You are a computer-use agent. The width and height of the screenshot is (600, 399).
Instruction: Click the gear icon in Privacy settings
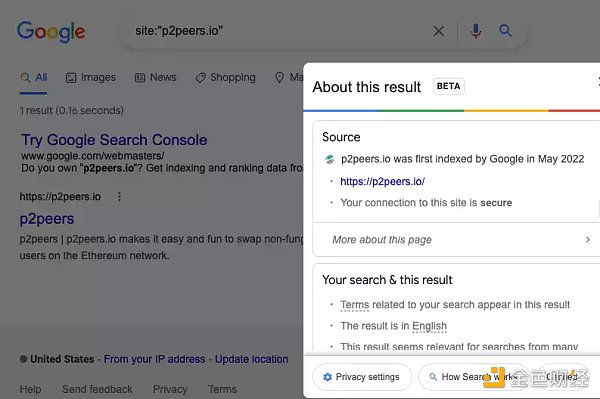(x=328, y=377)
